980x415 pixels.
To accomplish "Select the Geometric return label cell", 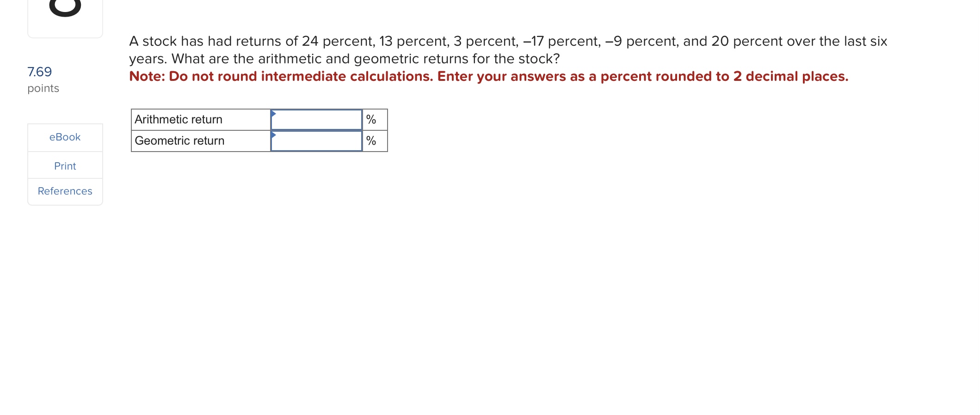I will tap(201, 141).
